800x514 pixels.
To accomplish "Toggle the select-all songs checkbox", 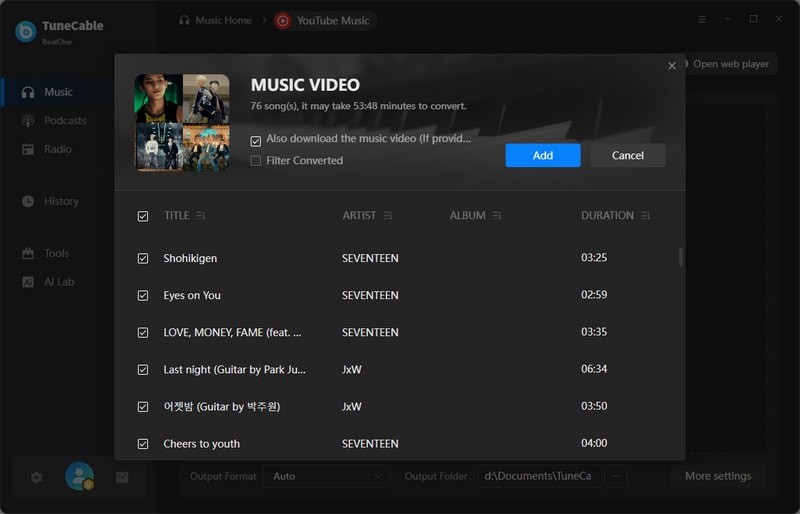I will [x=143, y=216].
